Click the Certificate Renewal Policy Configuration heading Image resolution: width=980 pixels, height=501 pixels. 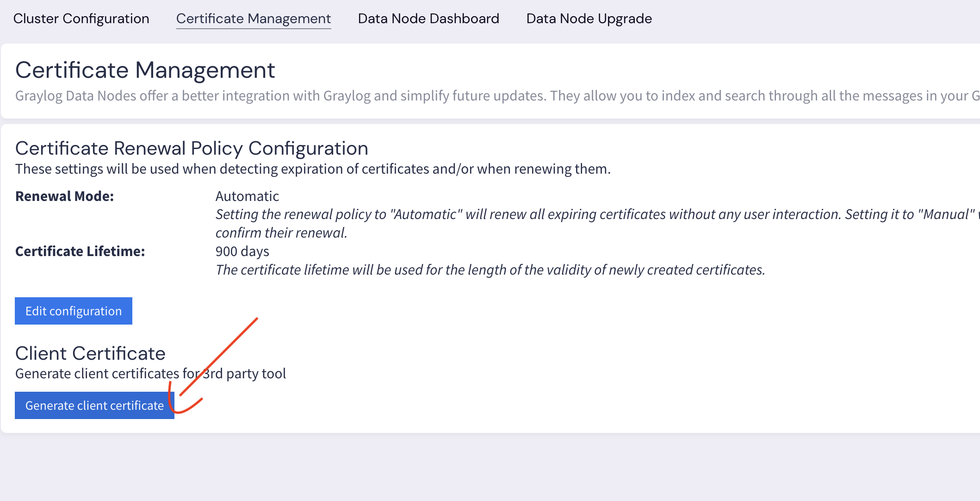pyautogui.click(x=192, y=149)
